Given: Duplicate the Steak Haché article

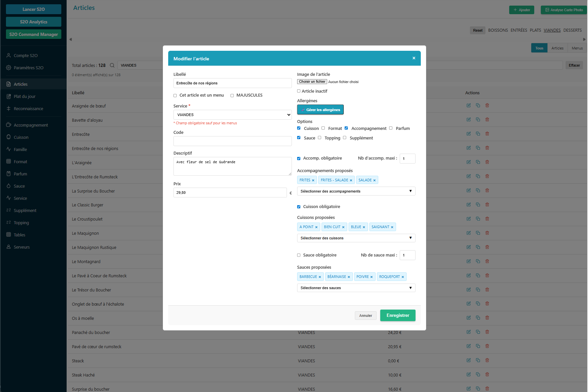Looking at the screenshot, I should (x=478, y=375).
